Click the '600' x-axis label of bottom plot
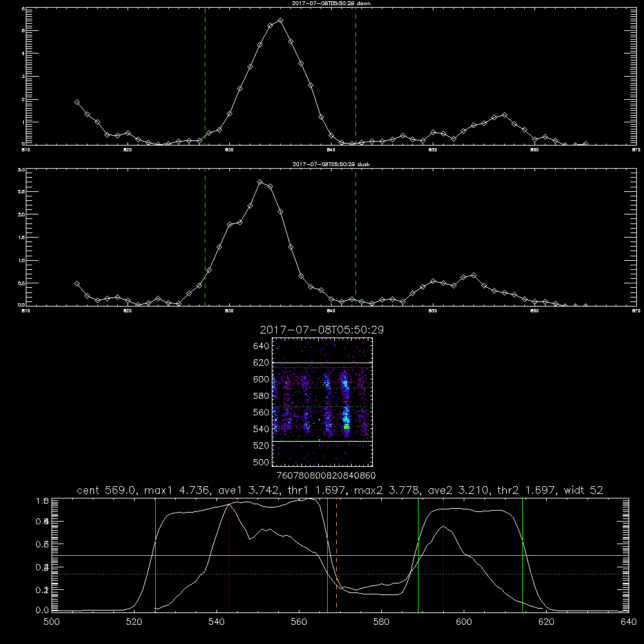644x644 pixels. (464, 622)
